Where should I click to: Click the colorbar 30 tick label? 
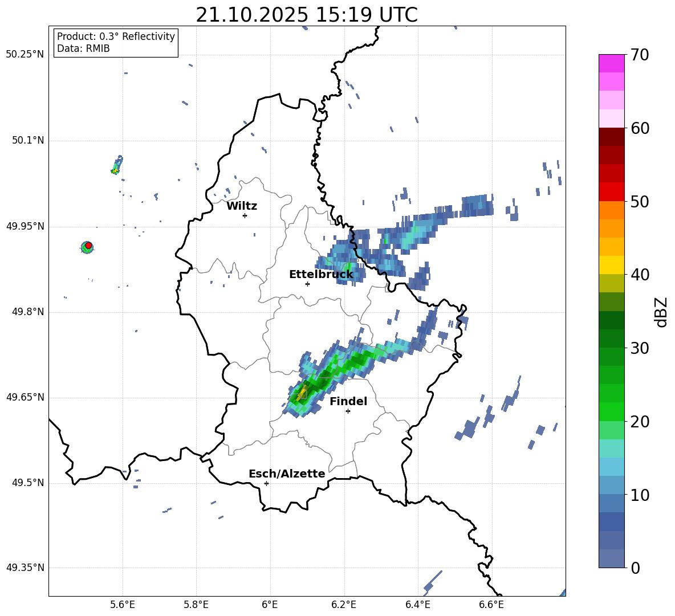tap(640, 348)
